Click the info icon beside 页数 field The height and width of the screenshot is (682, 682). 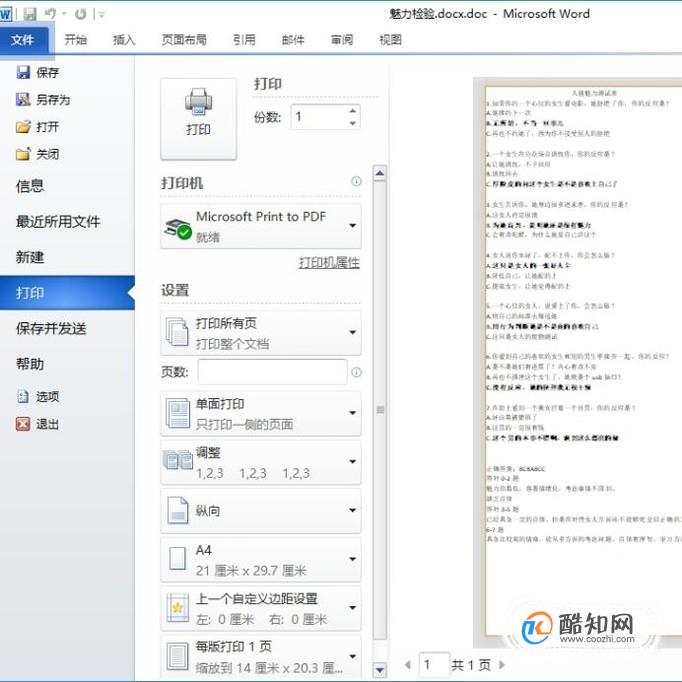coord(356,372)
